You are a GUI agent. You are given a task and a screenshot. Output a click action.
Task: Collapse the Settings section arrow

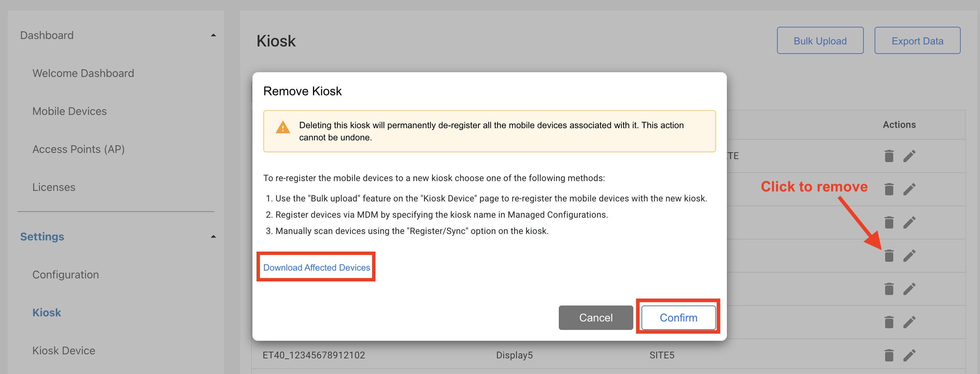click(213, 237)
